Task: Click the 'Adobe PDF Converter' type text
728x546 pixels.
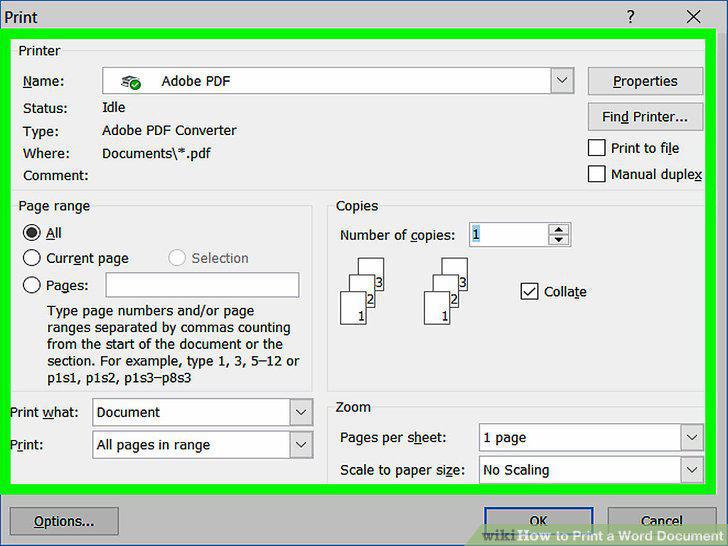Action: (x=169, y=130)
